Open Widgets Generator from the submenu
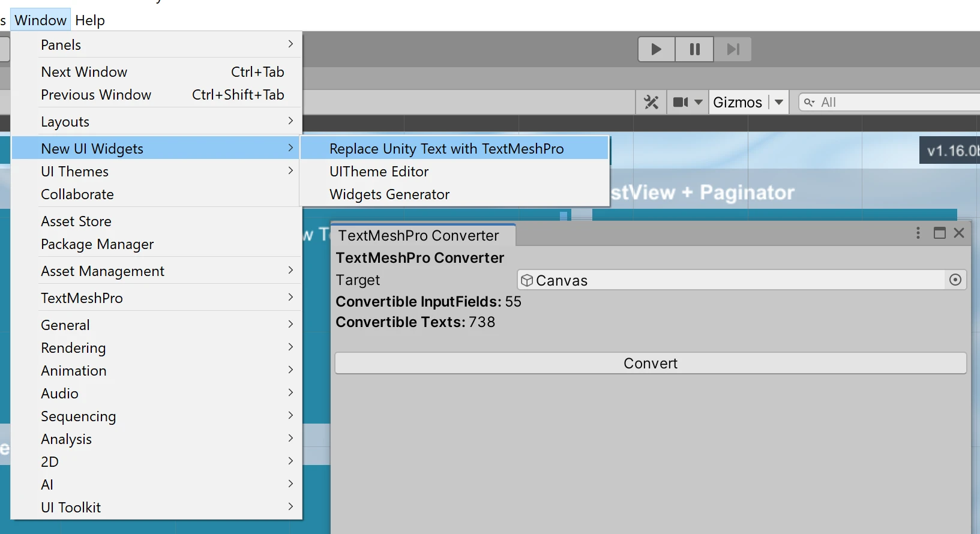This screenshot has width=980, height=534. tap(455, 194)
